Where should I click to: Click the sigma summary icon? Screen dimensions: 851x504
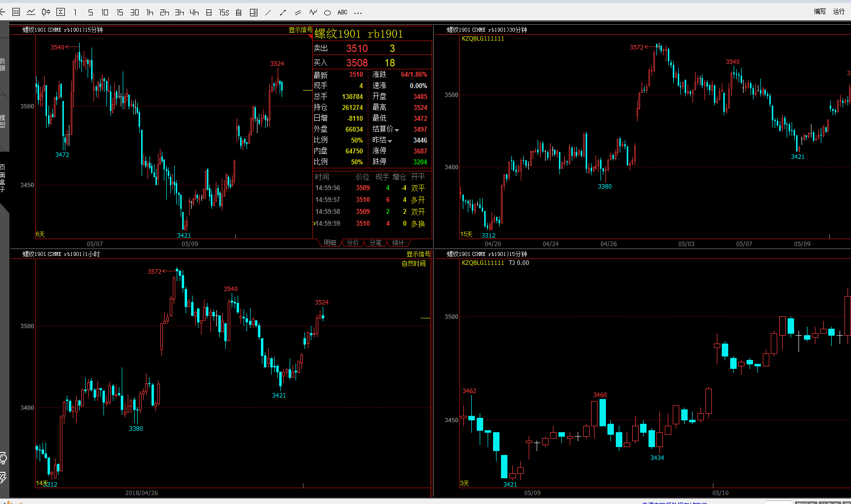(61, 12)
